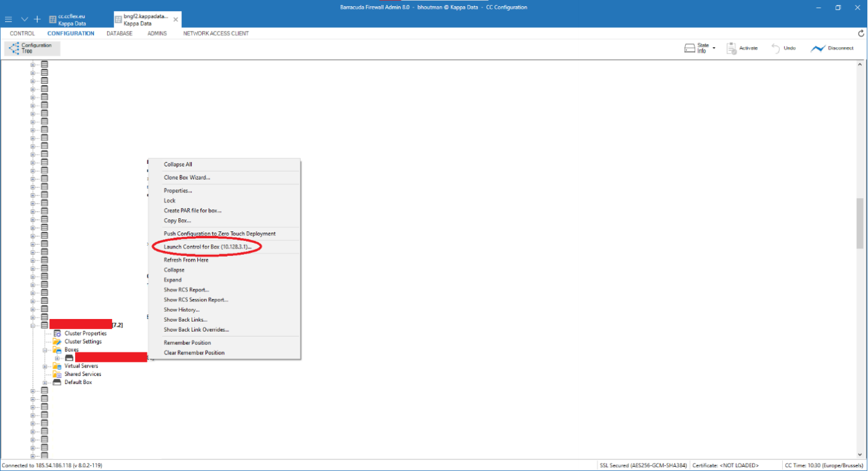
Task: Click the Cluster Settings folder icon
Action: click(x=57, y=342)
